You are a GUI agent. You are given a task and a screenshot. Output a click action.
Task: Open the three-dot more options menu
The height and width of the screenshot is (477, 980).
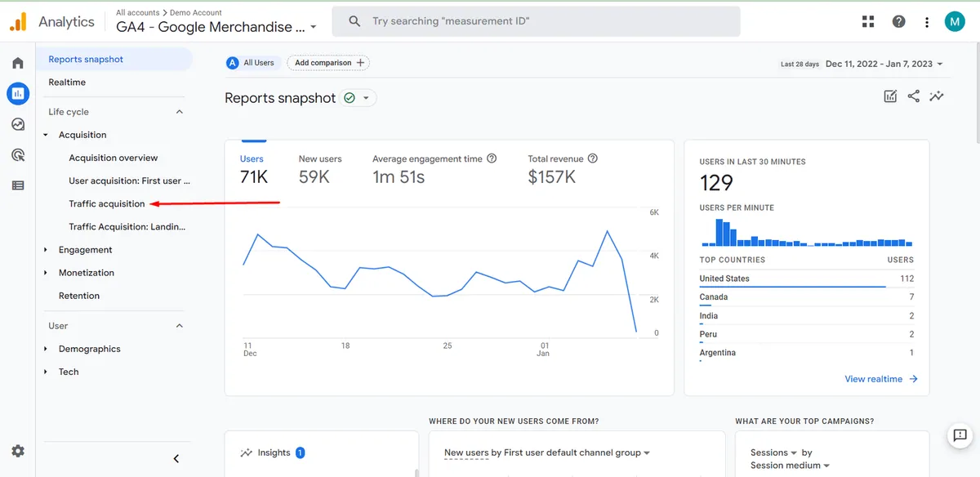926,21
